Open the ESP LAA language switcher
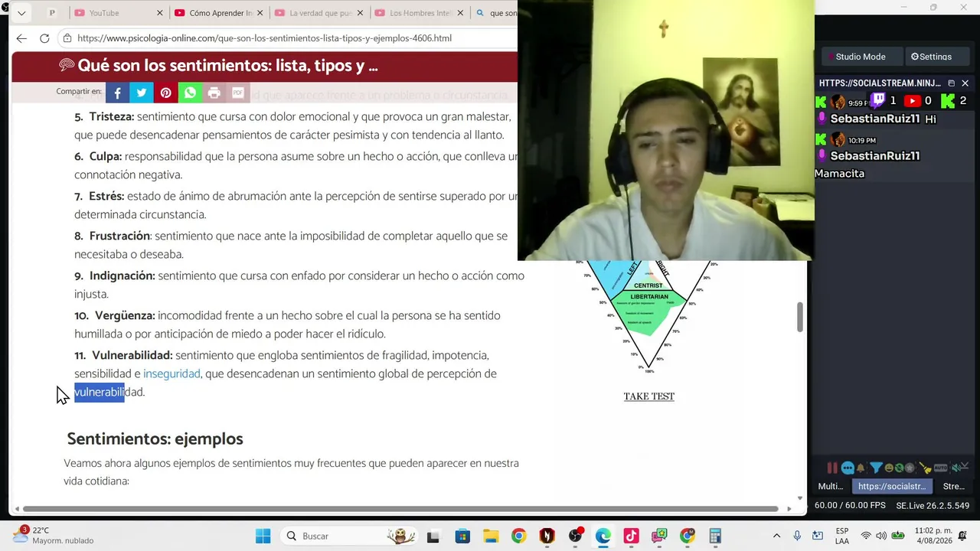 tap(842, 536)
